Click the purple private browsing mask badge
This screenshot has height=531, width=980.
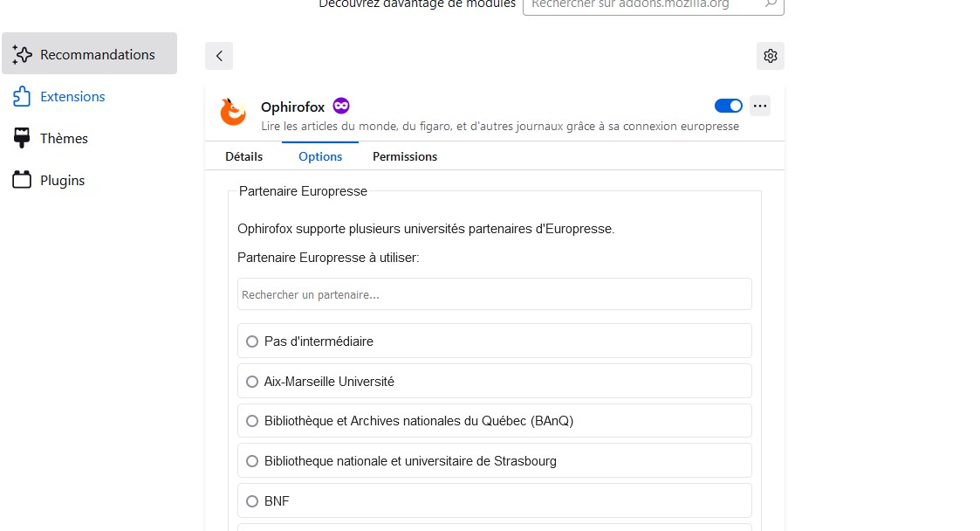[340, 106]
